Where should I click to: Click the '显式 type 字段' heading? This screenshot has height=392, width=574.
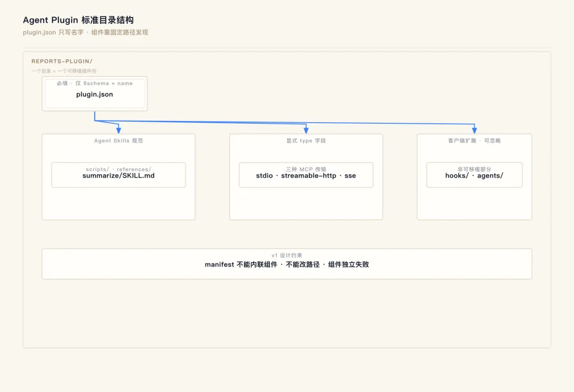point(306,141)
